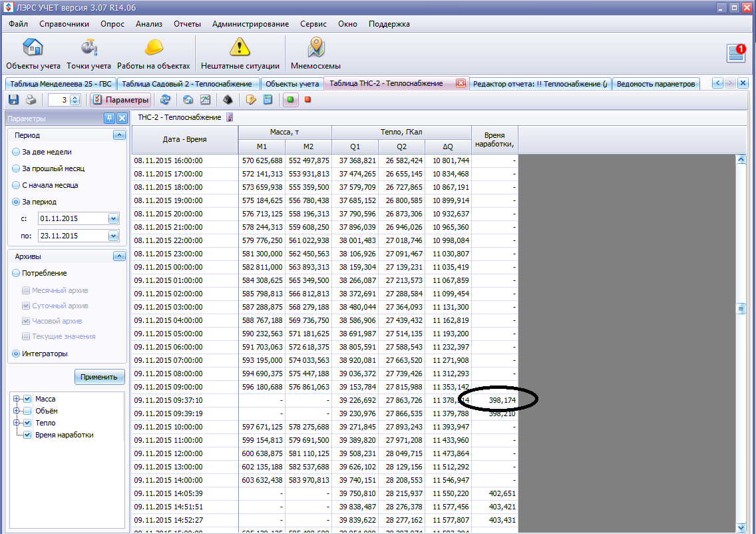The image size is (756, 534).
Task: Open Отчеты menu
Action: pyautogui.click(x=187, y=23)
